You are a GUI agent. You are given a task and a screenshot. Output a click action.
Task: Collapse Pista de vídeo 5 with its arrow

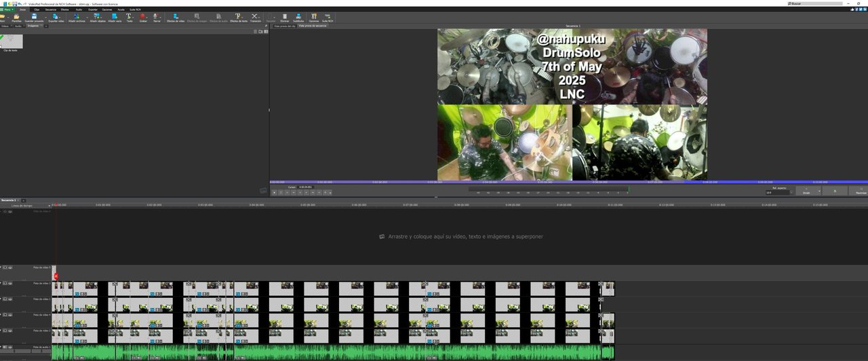click(x=1, y=267)
